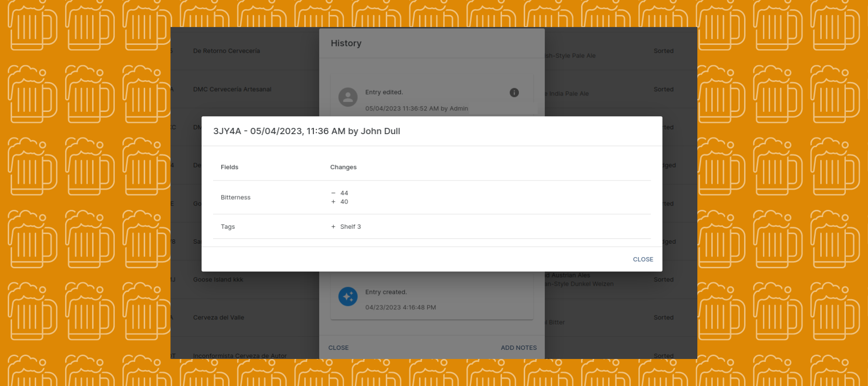Image resolution: width=868 pixels, height=386 pixels.
Task: Click the 3JY4A dialog title text
Action: pos(307,131)
